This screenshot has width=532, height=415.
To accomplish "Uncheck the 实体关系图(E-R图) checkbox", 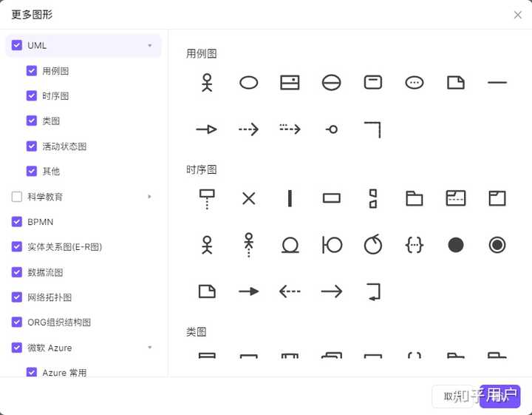I will [x=16, y=246].
